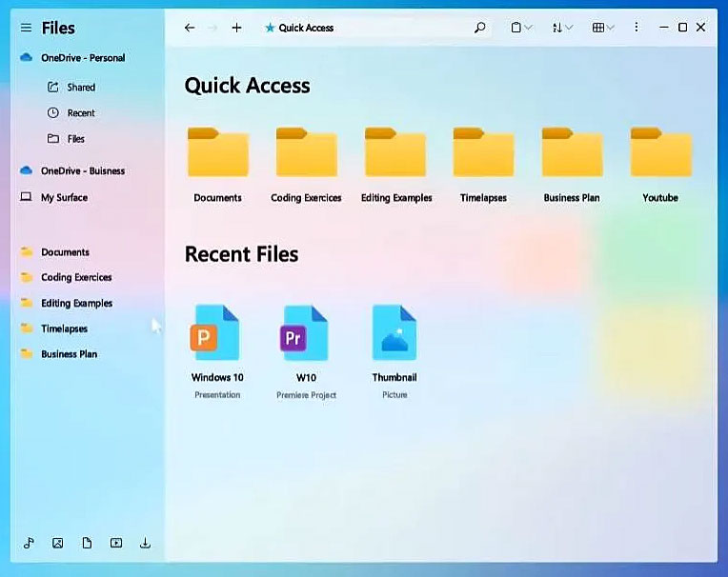The image size is (728, 577).
Task: Open Pictures library icon at sidebar bottom
Action: tap(57, 543)
